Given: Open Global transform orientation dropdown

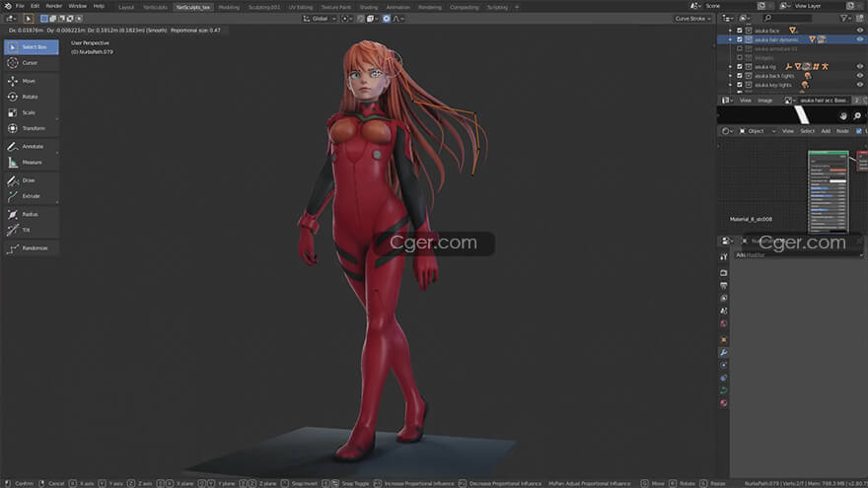Looking at the screenshot, I should (x=320, y=19).
